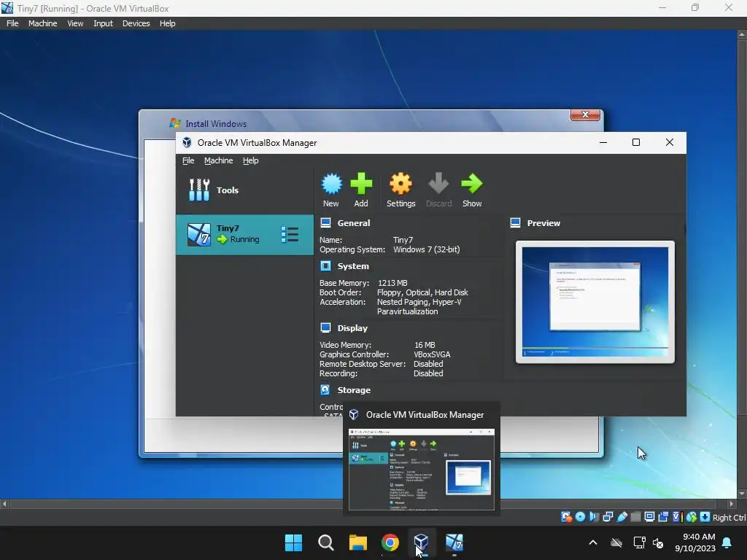This screenshot has height=560, width=747.
Task: Click the display monitor status icon
Action: coord(649,517)
